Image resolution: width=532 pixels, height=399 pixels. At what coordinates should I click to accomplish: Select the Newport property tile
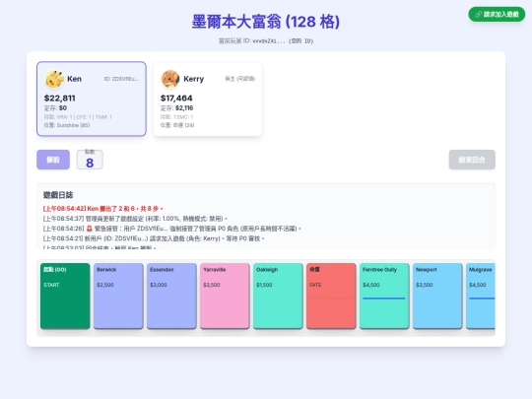pos(437,296)
